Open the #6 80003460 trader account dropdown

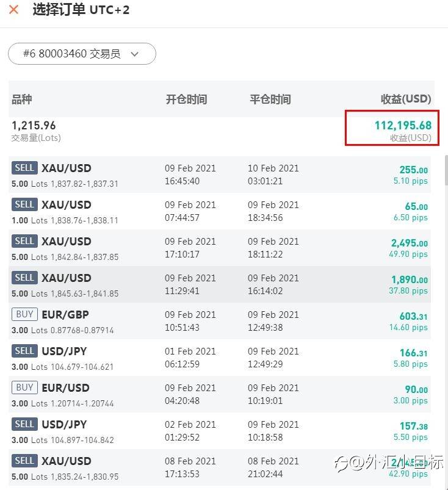pos(82,54)
